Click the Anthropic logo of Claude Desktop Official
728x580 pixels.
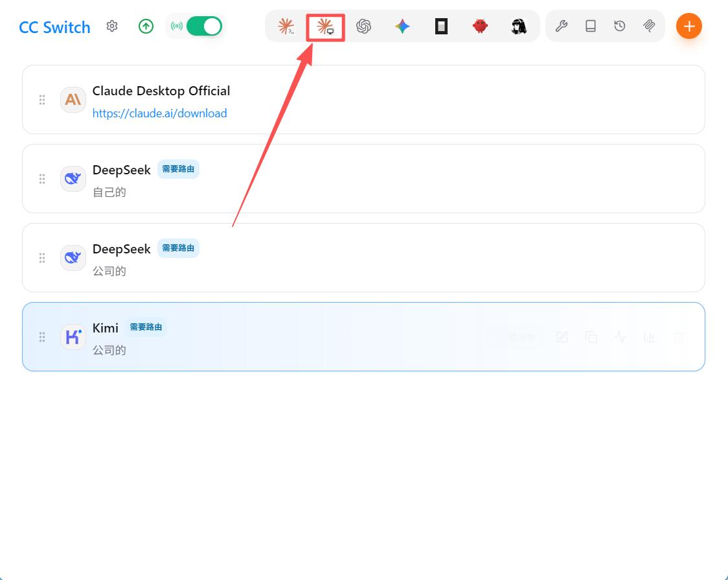coord(73,99)
